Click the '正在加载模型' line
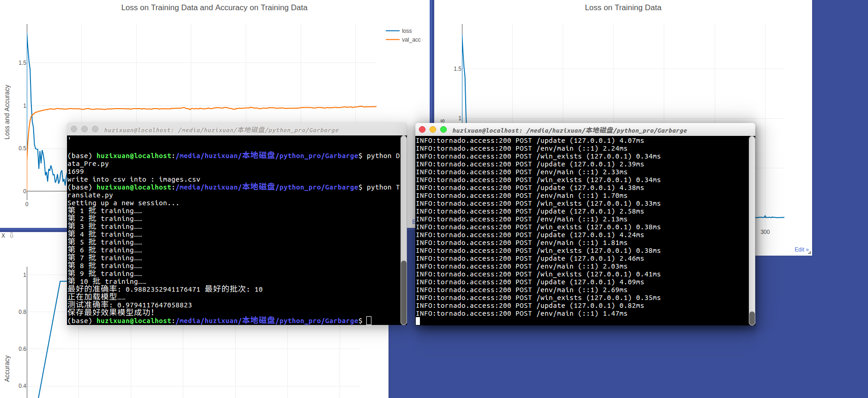868x398 pixels. tap(97, 297)
